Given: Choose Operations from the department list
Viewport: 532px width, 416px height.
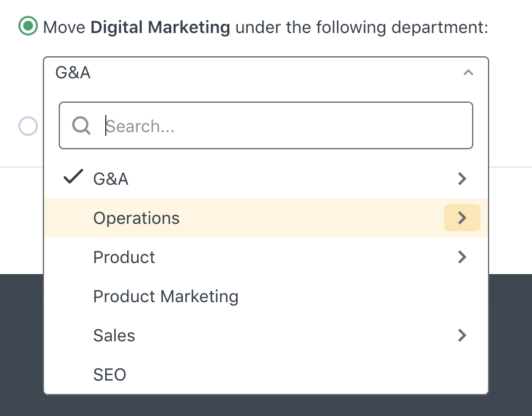Looking at the screenshot, I should pyautogui.click(x=136, y=218).
